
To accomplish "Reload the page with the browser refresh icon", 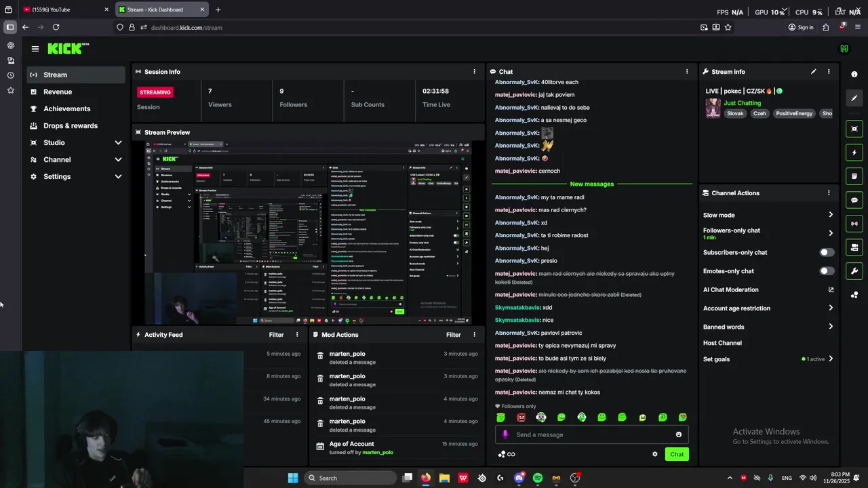I will coord(56,27).
